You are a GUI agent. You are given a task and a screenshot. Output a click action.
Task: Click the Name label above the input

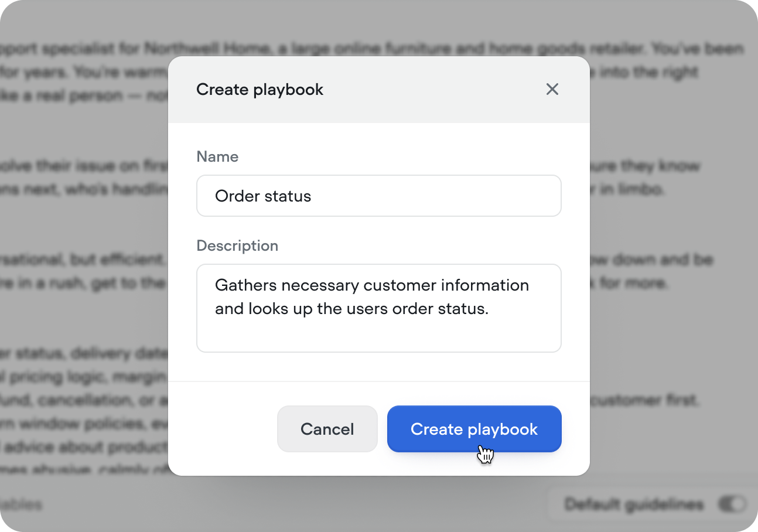coord(217,156)
